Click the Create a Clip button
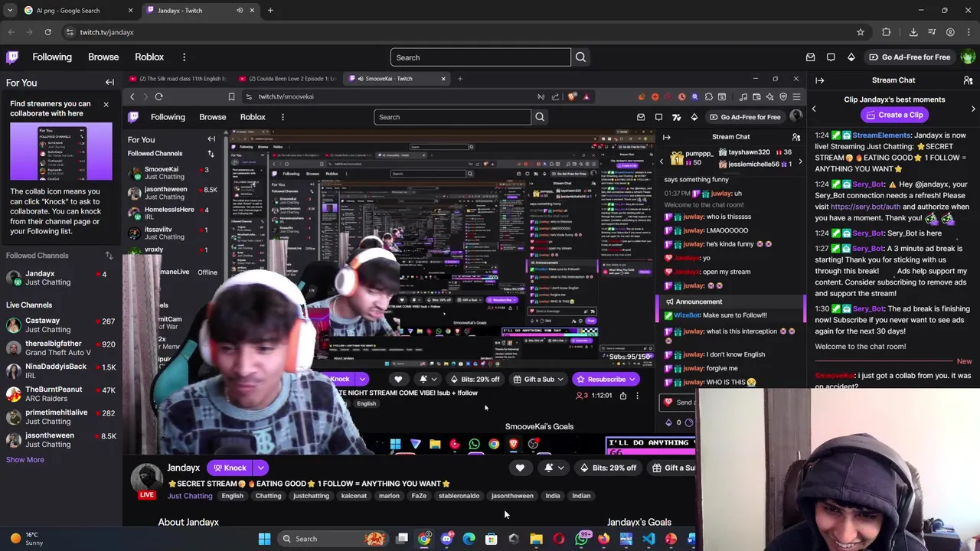Viewport: 980px width, 551px height. (x=893, y=115)
